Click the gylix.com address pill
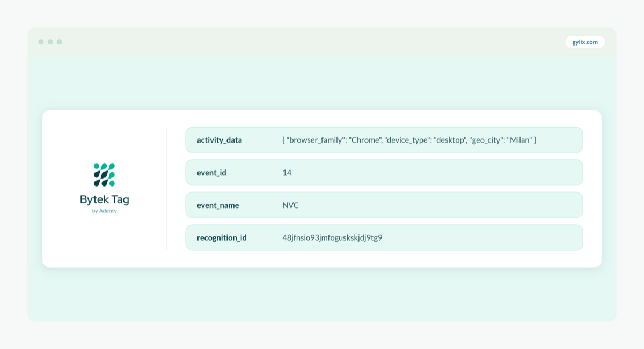The image size is (644, 349). [585, 42]
